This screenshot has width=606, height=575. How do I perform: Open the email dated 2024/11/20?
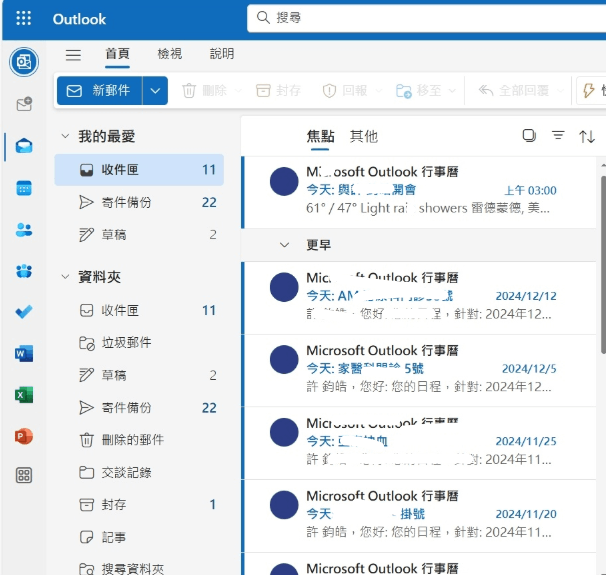coord(419,516)
